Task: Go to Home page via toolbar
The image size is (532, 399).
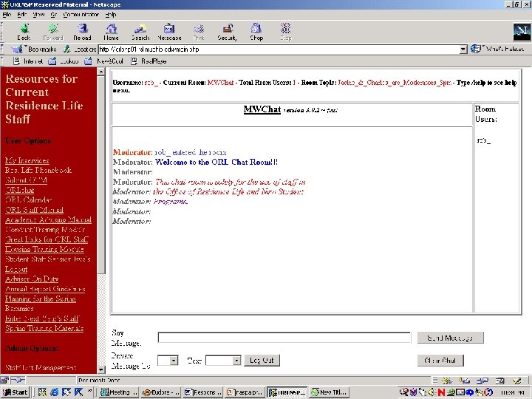Action: click(x=112, y=33)
